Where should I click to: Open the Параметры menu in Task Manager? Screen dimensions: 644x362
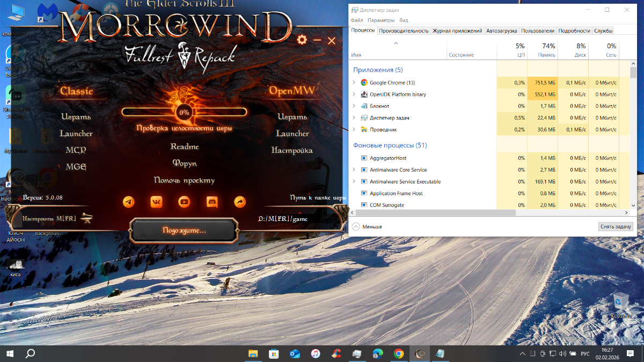click(x=381, y=20)
